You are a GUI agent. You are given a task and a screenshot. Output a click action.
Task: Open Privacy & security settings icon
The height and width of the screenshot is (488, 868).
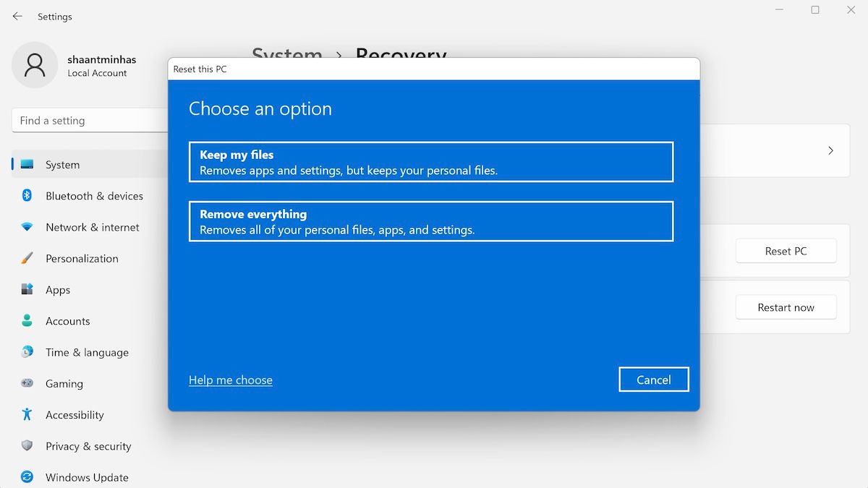pos(27,446)
